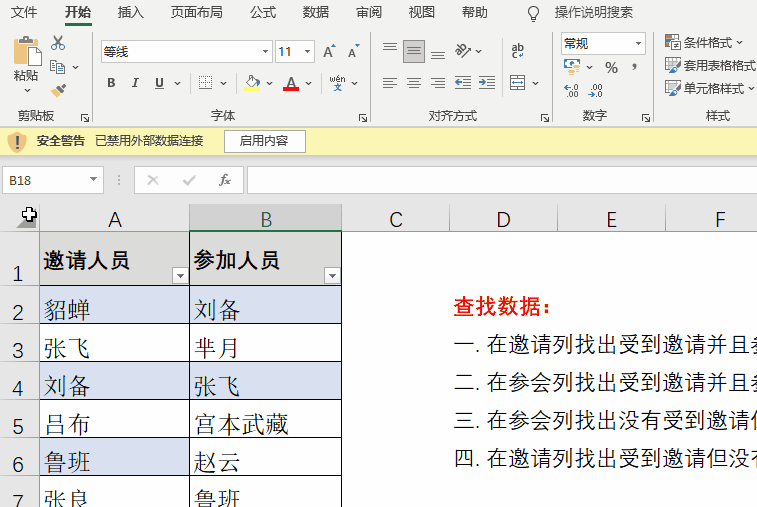Toggle bold formatting
This screenshot has width=757, height=507.
tap(111, 83)
